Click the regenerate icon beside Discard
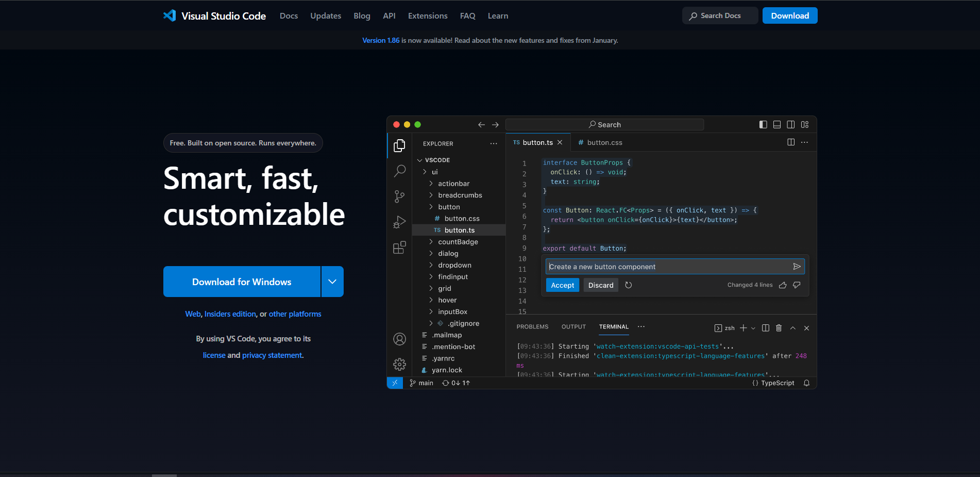 [629, 285]
